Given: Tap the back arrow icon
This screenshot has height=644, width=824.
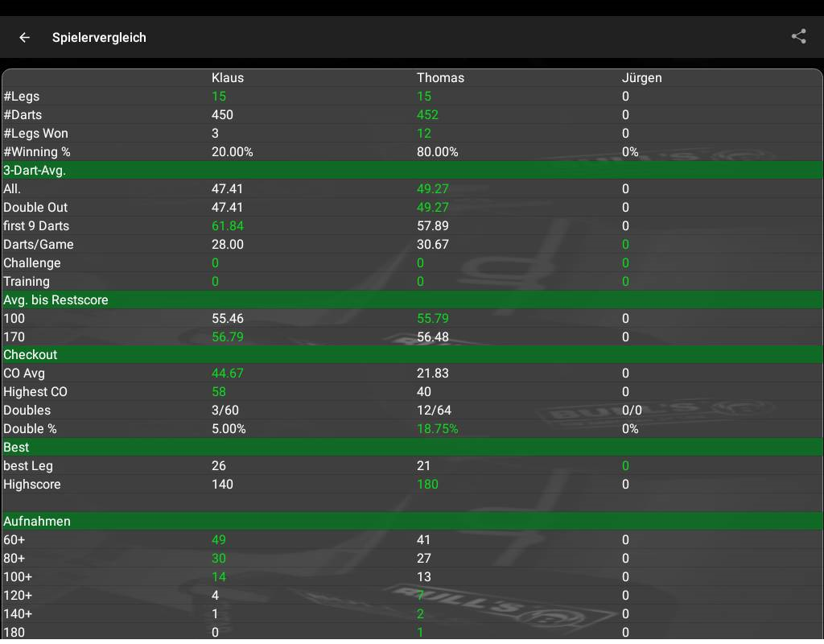Looking at the screenshot, I should click(25, 37).
